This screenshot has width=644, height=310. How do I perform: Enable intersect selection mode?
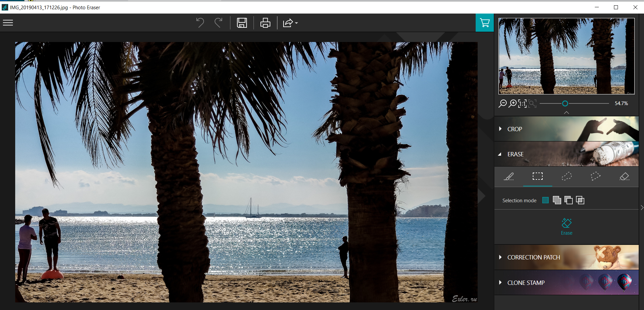pos(580,200)
